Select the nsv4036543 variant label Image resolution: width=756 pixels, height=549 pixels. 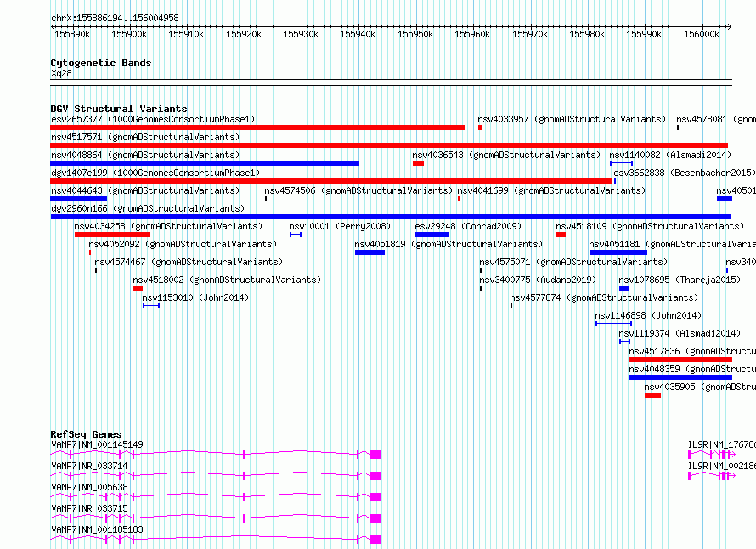(506, 155)
